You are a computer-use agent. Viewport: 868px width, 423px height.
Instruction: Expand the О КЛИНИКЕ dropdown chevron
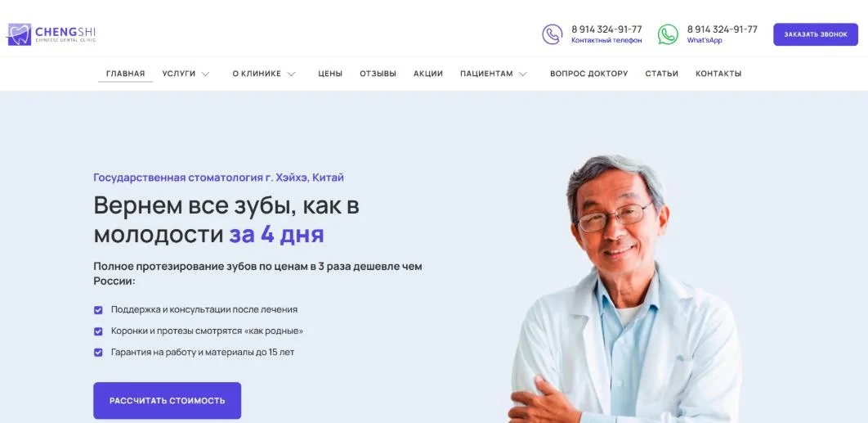click(291, 74)
